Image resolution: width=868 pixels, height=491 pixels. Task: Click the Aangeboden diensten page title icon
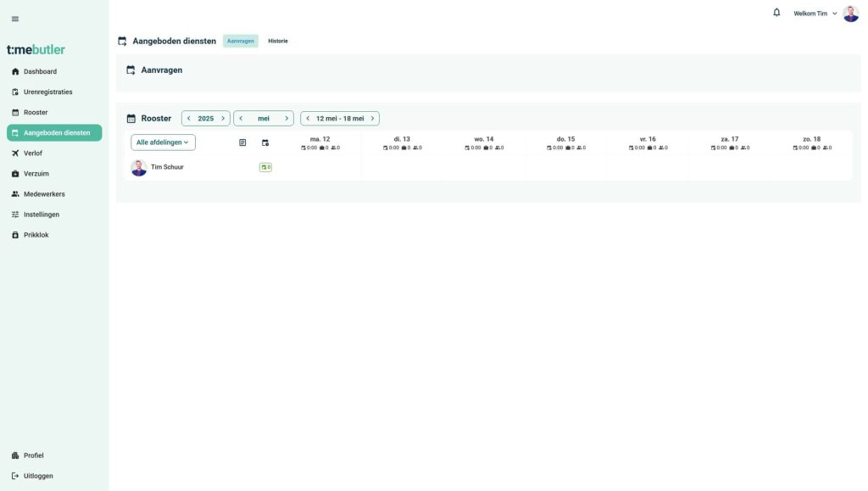click(122, 41)
